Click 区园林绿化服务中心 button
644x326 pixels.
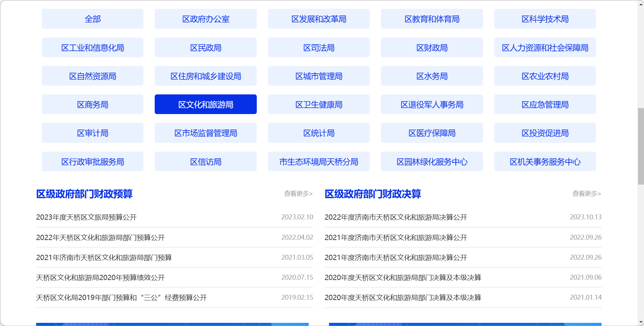(x=432, y=161)
